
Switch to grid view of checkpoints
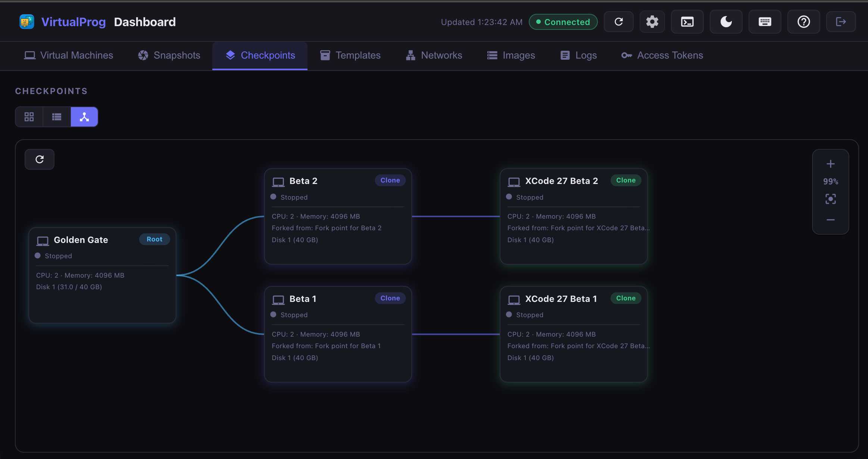pos(29,117)
